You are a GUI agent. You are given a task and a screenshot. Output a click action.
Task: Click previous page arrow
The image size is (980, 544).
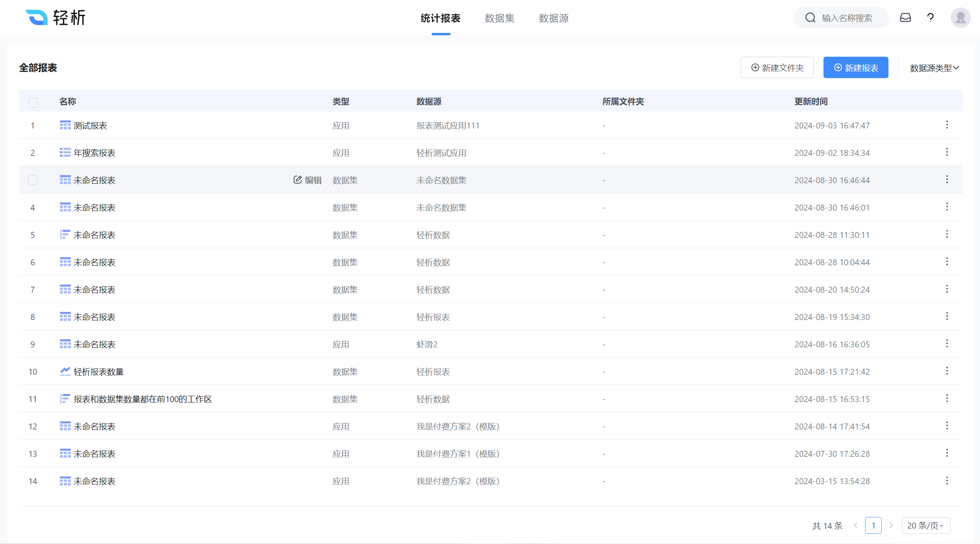click(x=856, y=525)
